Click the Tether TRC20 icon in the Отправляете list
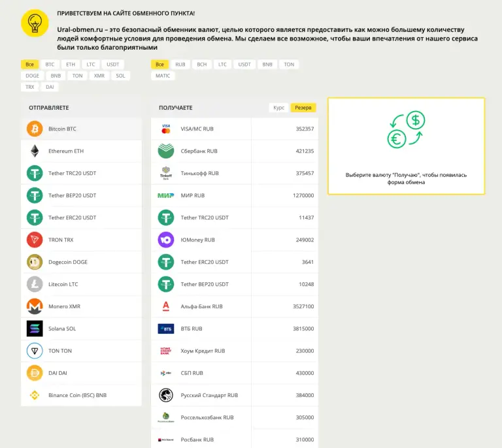 35,173
